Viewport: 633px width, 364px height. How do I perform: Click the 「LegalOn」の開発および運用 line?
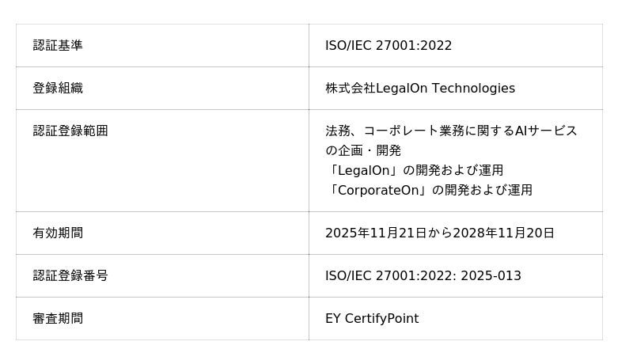[415, 171]
